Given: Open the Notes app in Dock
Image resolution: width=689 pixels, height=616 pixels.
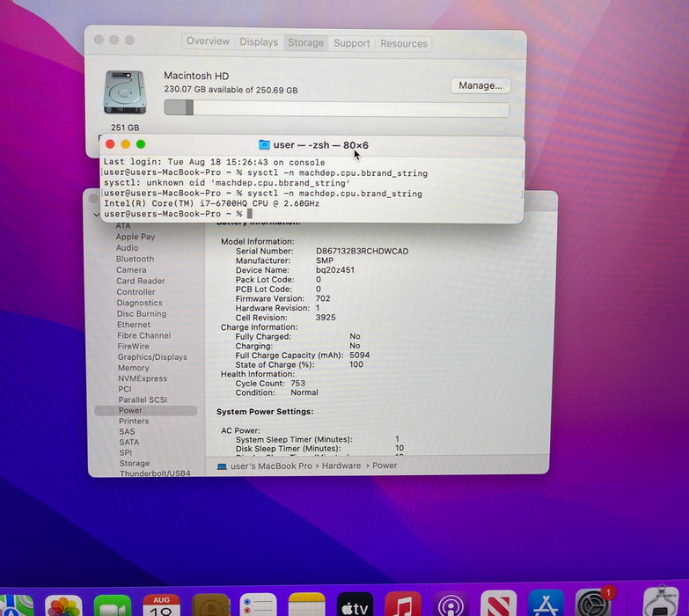Looking at the screenshot, I should pos(307,605).
